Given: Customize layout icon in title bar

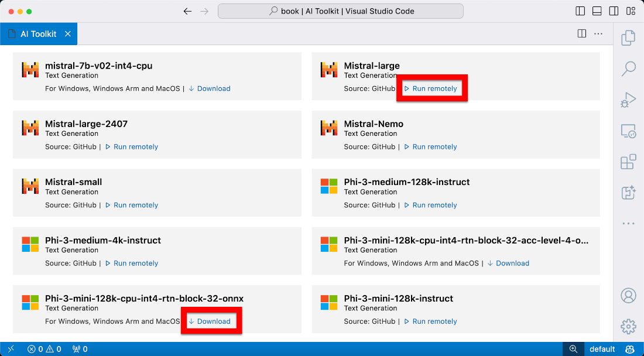Looking at the screenshot, I should pyautogui.click(x=631, y=11).
